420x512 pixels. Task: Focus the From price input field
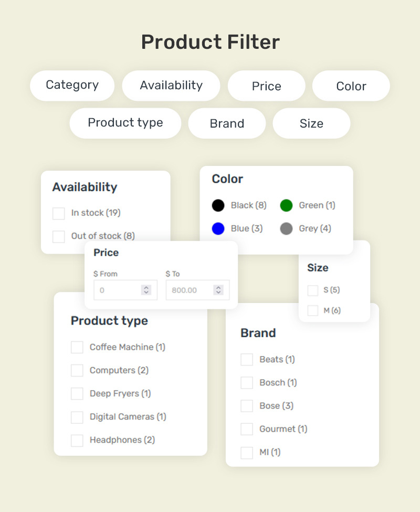pyautogui.click(x=125, y=290)
